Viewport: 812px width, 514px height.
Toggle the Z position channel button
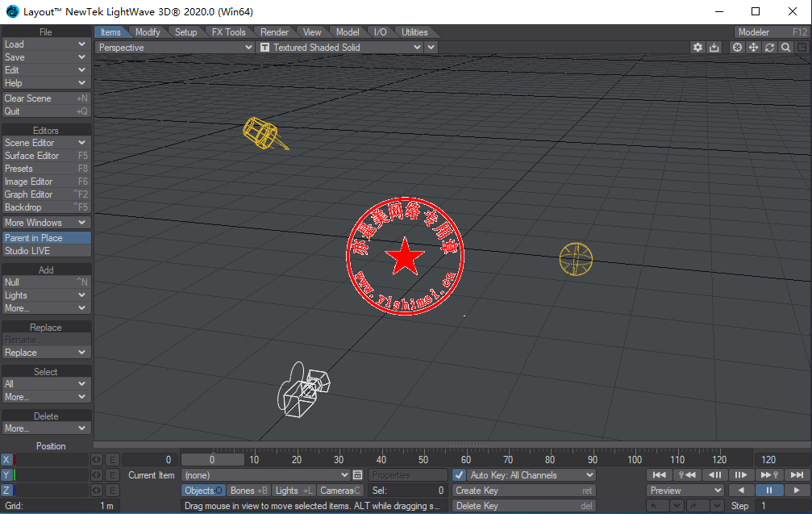coord(6,490)
